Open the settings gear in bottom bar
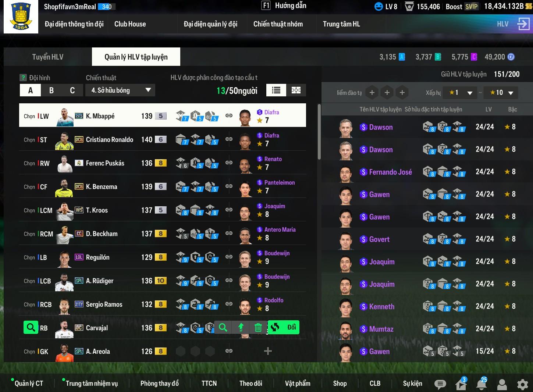533x392 pixels. 522,384
